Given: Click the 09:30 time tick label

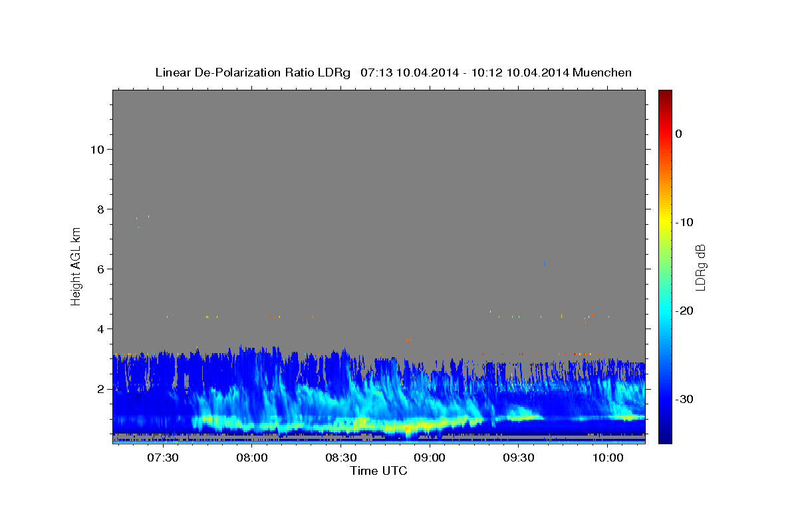Looking at the screenshot, I should [519, 458].
